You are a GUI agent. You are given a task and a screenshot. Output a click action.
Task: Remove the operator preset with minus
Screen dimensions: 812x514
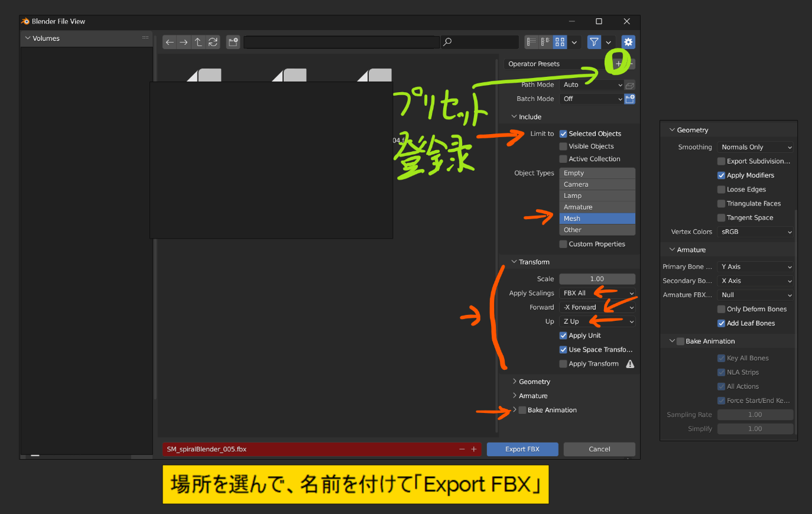point(631,64)
